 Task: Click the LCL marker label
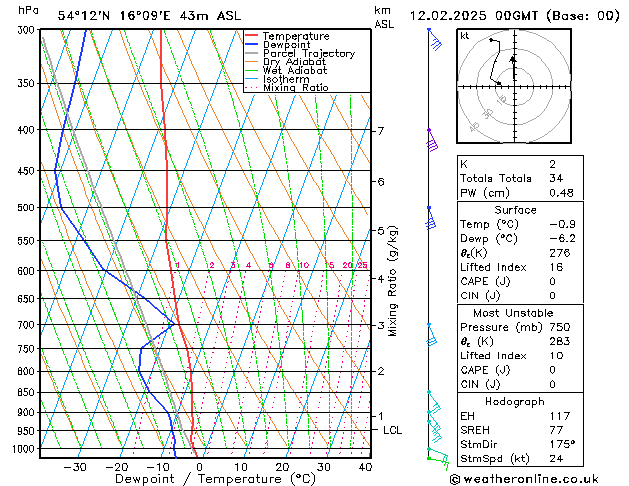pos(392,430)
